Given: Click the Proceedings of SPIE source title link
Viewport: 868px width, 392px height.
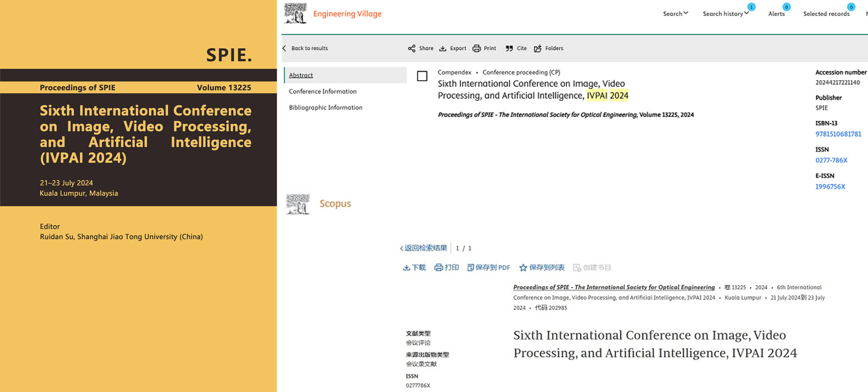Looking at the screenshot, I should [614, 287].
